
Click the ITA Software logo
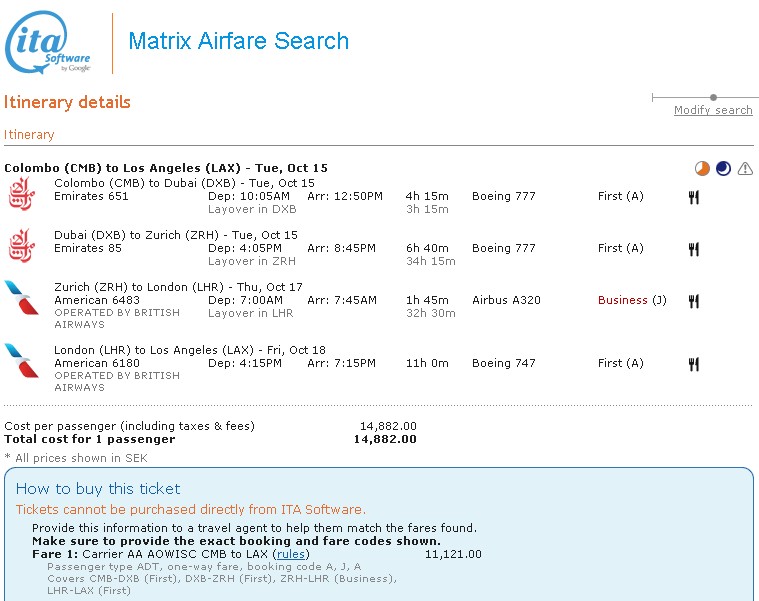click(x=49, y=43)
